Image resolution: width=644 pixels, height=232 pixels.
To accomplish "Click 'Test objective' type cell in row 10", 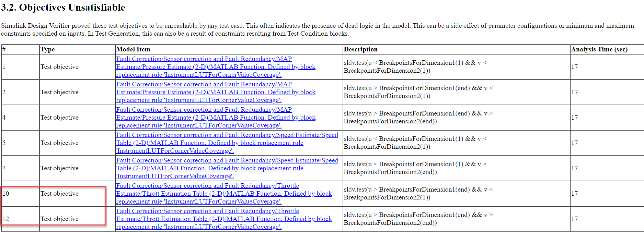I will 59,194.
